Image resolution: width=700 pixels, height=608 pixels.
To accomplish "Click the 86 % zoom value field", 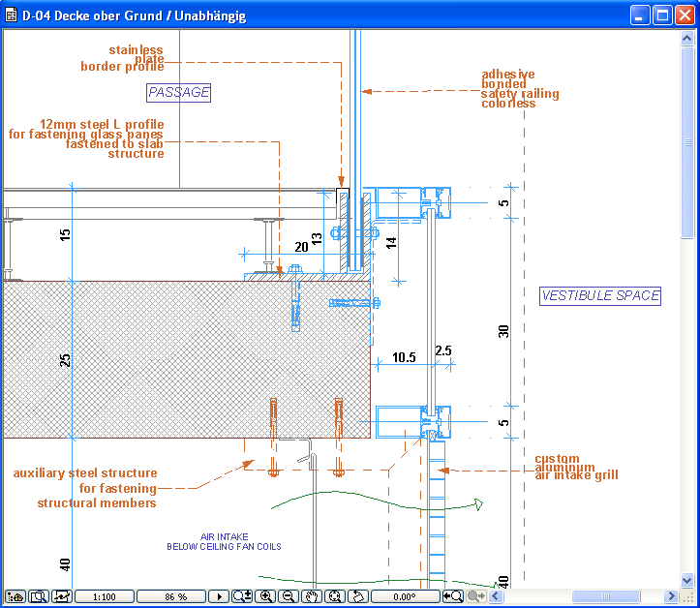I will pos(171,596).
